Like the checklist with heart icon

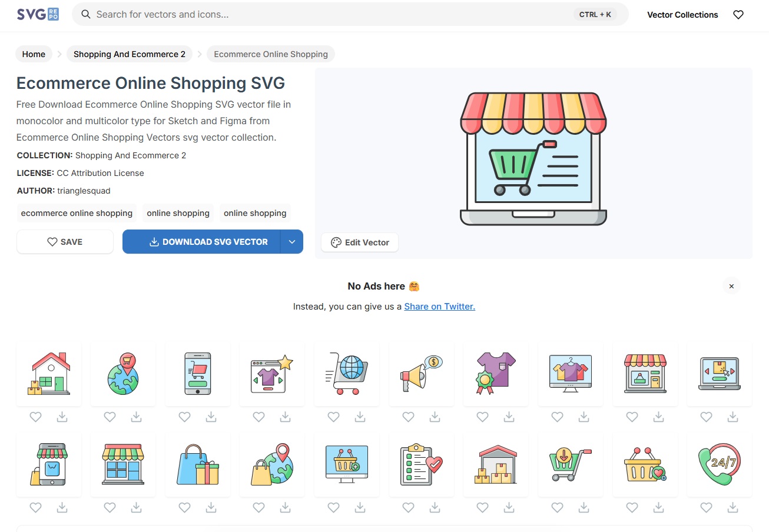click(x=408, y=507)
